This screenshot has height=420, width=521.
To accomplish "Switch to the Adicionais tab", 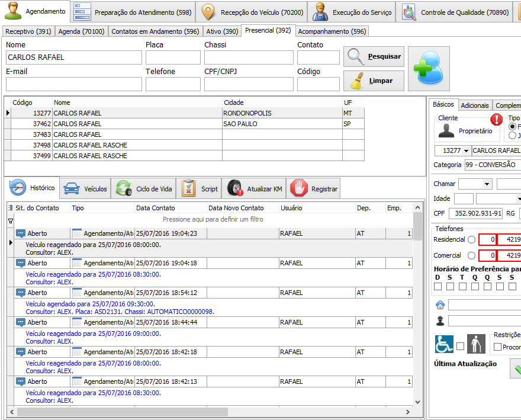I will click(x=475, y=105).
